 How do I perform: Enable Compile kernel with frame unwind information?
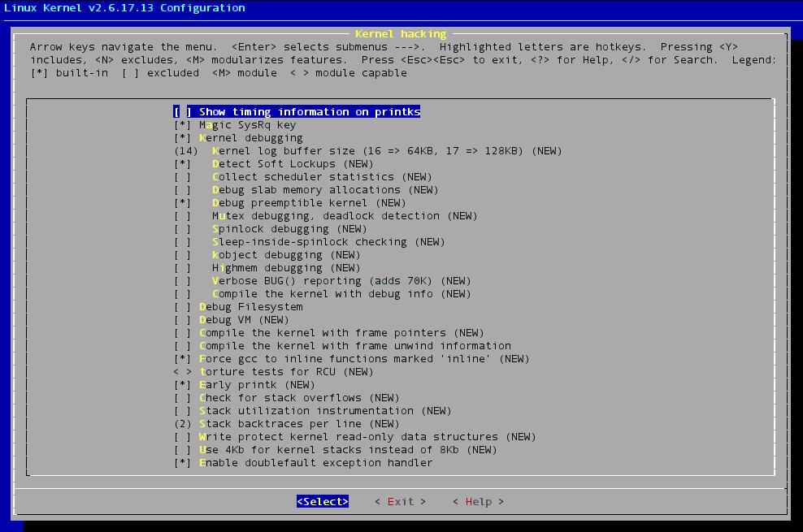[342, 346]
